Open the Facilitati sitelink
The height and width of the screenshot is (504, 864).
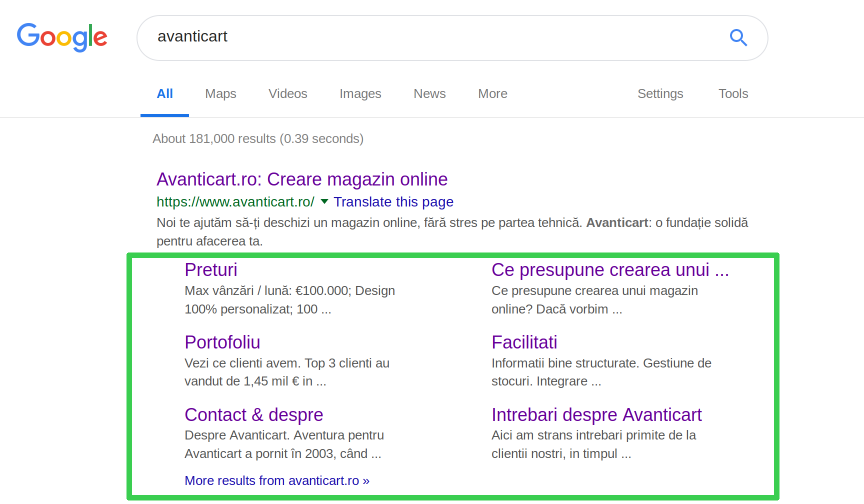click(524, 342)
